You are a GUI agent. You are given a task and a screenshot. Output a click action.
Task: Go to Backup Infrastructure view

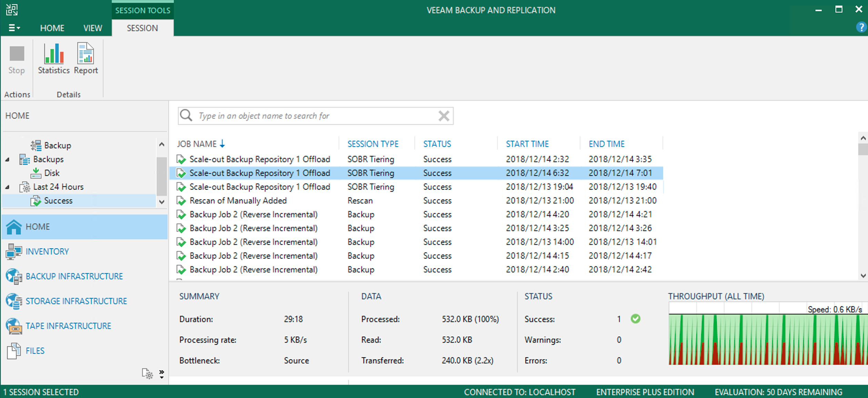pos(74,276)
